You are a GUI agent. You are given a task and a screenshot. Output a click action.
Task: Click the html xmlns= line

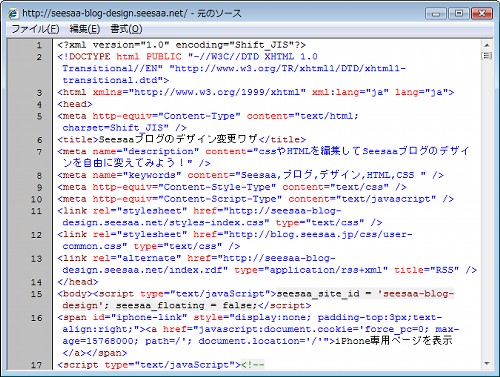pyautogui.click(x=256, y=92)
